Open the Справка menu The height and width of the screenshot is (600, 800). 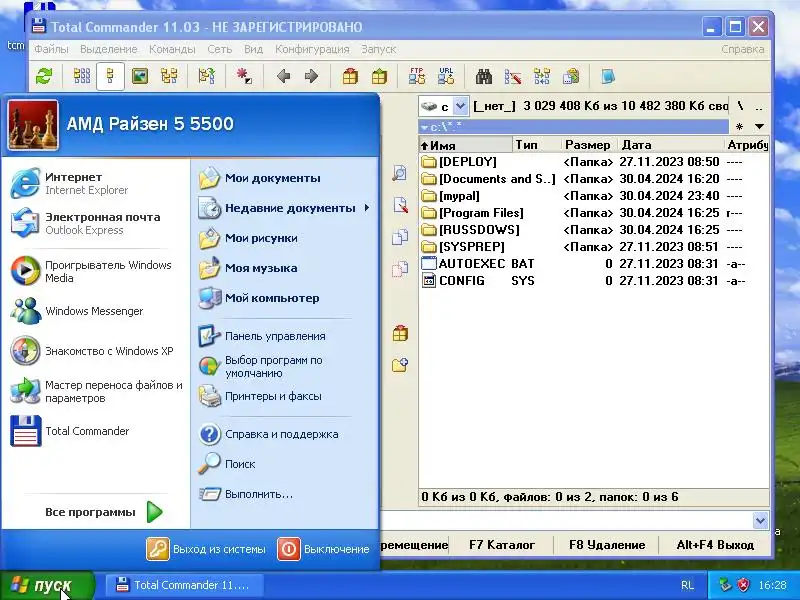point(742,49)
